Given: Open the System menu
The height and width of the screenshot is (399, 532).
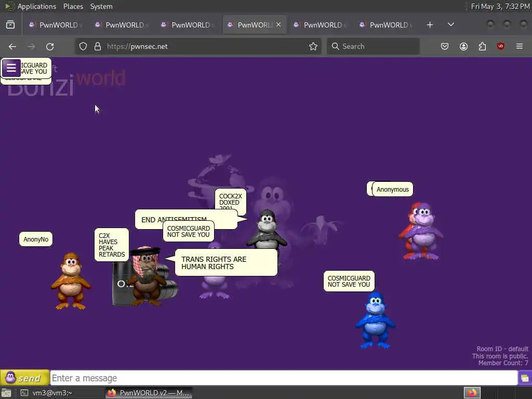Looking at the screenshot, I should pos(101,6).
